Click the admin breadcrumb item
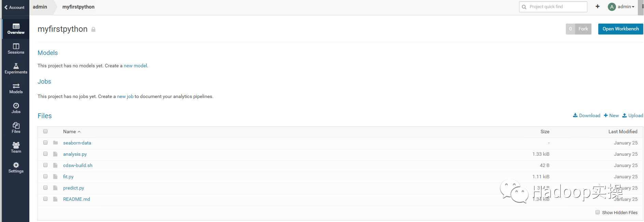This screenshot has width=644, height=222. click(40, 7)
